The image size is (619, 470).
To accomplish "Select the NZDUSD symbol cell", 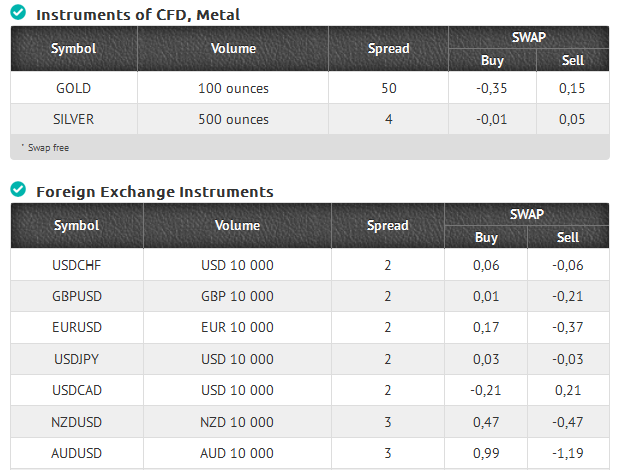I will click(77, 422).
